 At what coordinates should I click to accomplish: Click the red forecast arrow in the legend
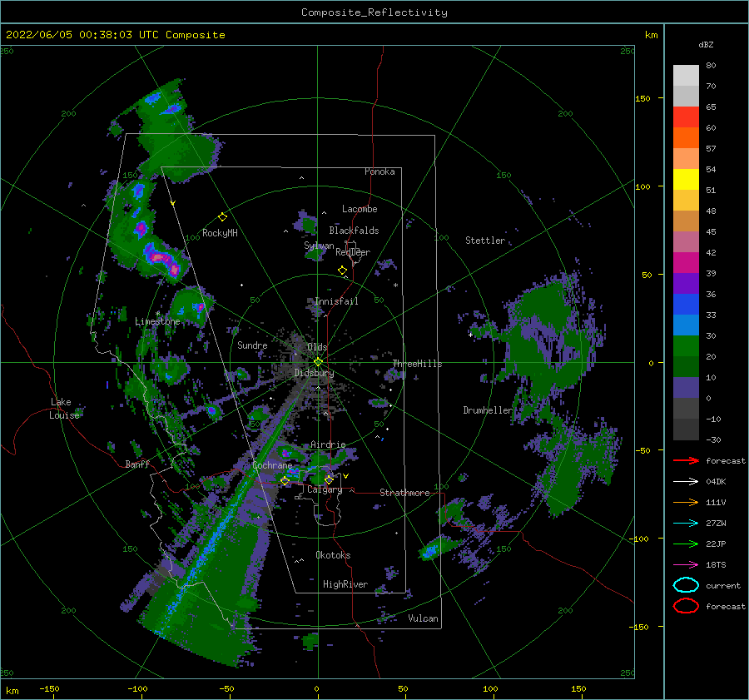[686, 460]
